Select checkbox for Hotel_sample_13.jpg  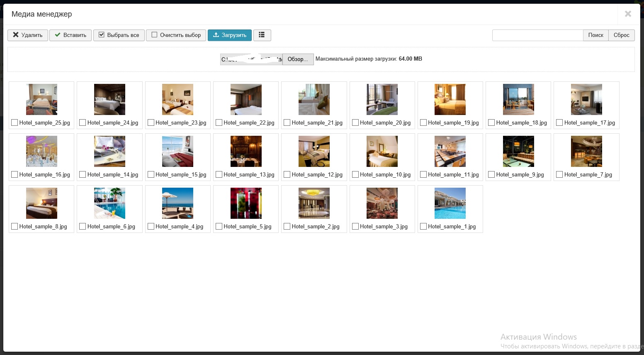coord(219,174)
